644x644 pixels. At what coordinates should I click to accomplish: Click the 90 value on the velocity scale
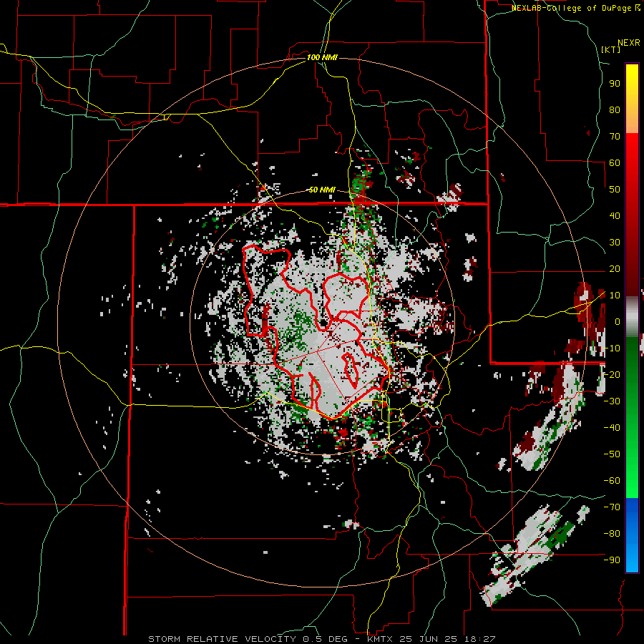(615, 84)
